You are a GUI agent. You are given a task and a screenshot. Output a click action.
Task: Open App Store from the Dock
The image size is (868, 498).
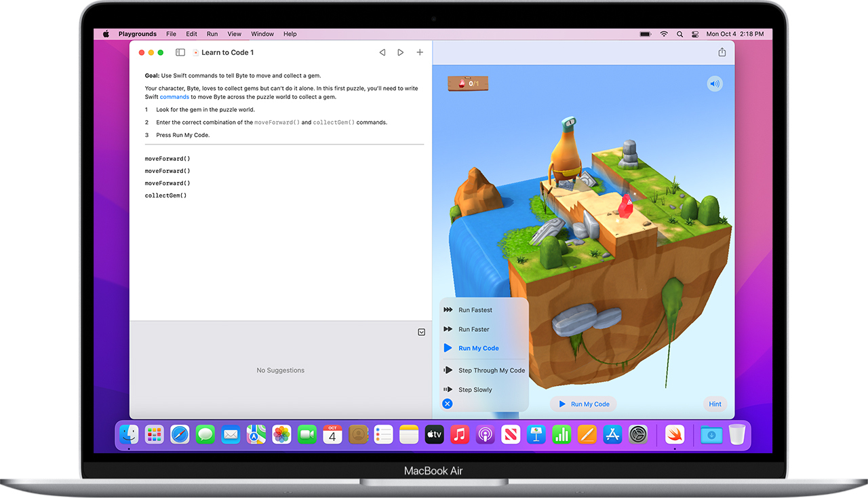(612, 434)
